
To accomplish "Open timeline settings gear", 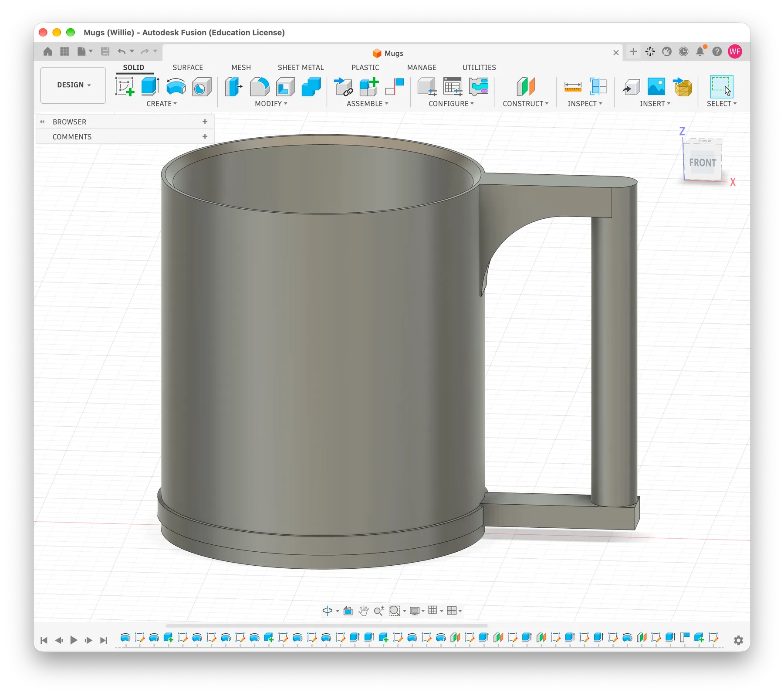I will click(738, 640).
